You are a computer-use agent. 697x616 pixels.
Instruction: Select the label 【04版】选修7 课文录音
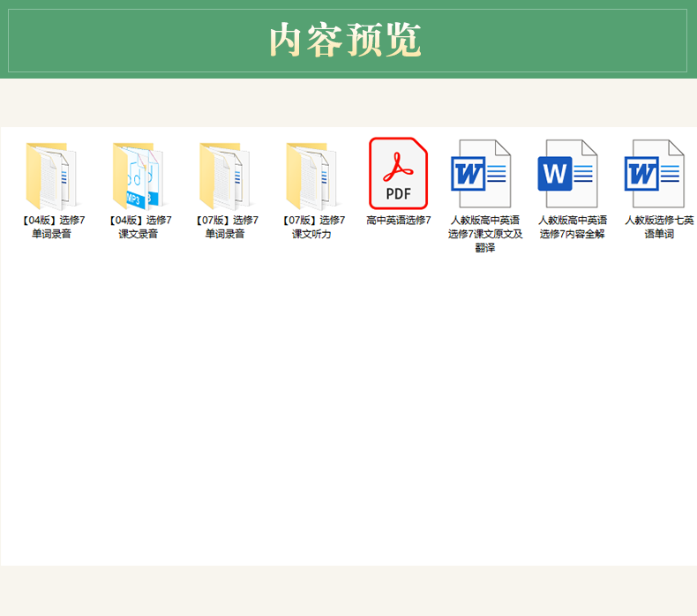139,227
